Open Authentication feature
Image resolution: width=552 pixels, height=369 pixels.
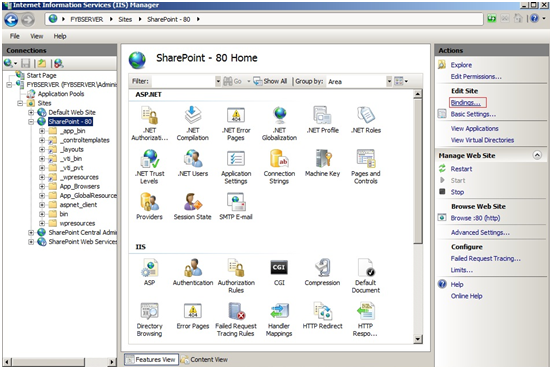(193, 272)
